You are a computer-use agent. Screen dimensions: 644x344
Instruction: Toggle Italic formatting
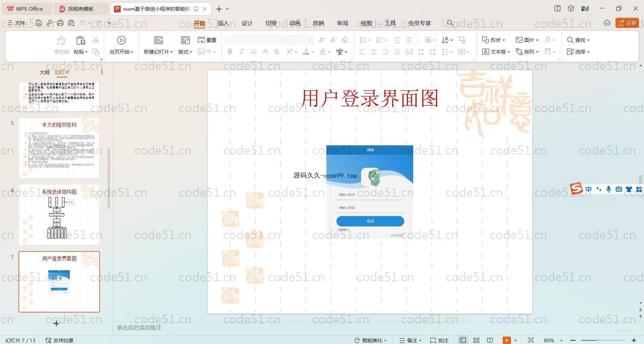[x=241, y=52]
